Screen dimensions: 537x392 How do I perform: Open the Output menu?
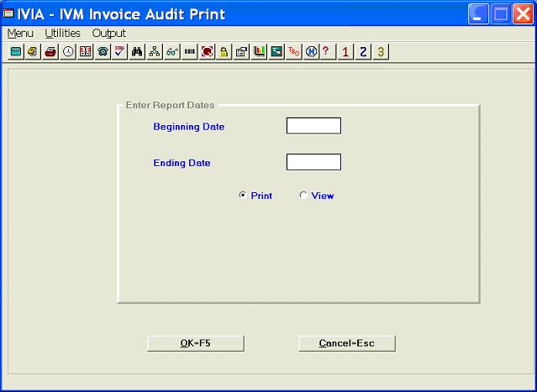click(108, 34)
